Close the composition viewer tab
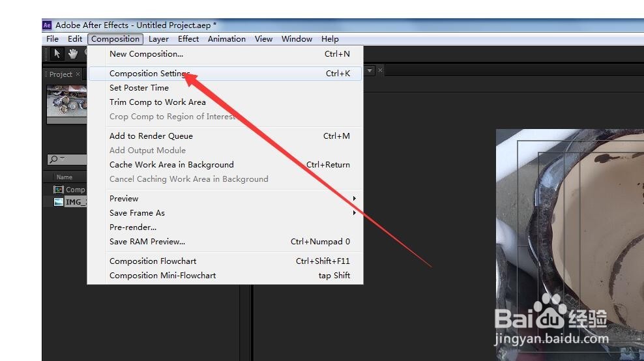This screenshot has width=644, height=361. click(380, 70)
